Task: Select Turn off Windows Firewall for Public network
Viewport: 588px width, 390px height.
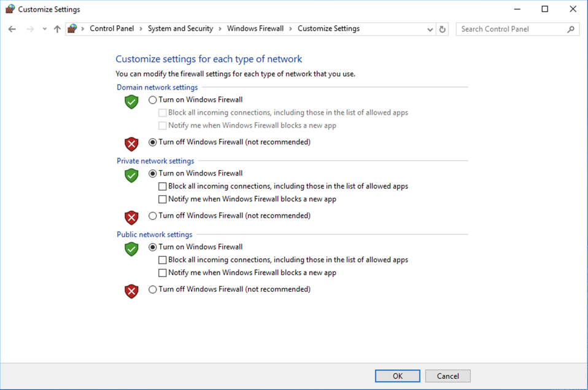Action: tap(153, 290)
